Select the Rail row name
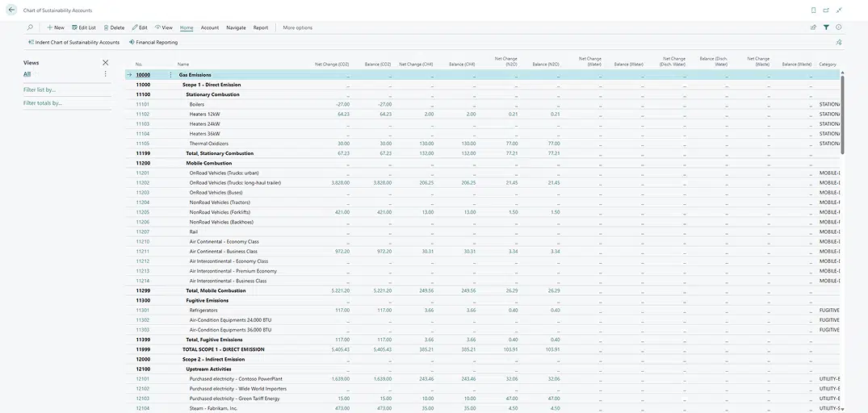The height and width of the screenshot is (413, 868). coord(193,232)
